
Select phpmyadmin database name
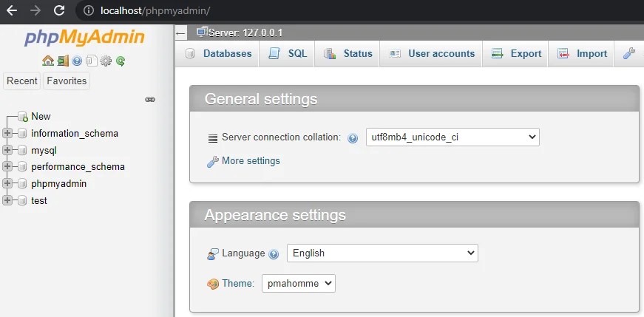[58, 184]
